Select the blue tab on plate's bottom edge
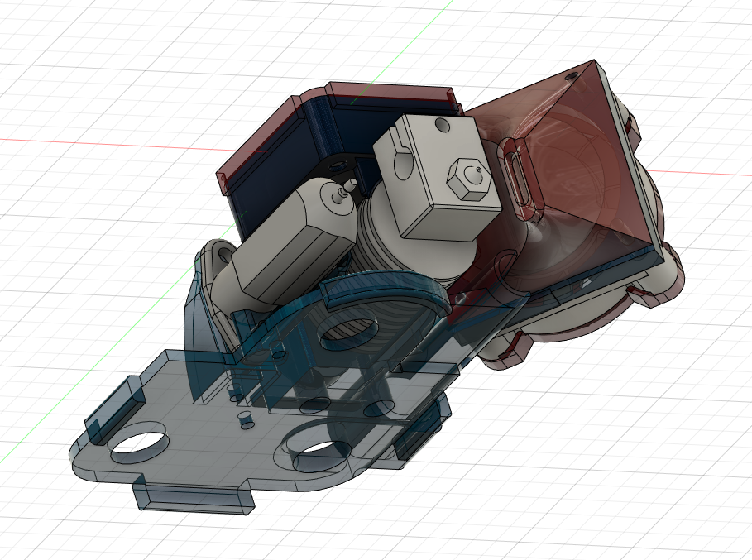The image size is (752, 560). click(193, 496)
